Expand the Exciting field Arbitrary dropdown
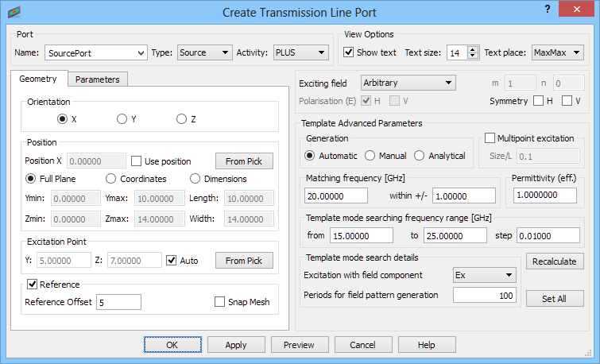Screen dimensions: 600x364 tap(408, 83)
